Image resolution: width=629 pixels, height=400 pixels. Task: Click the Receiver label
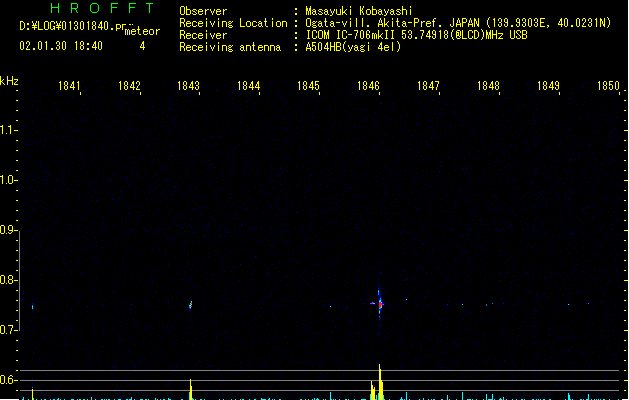pyautogui.click(x=203, y=35)
